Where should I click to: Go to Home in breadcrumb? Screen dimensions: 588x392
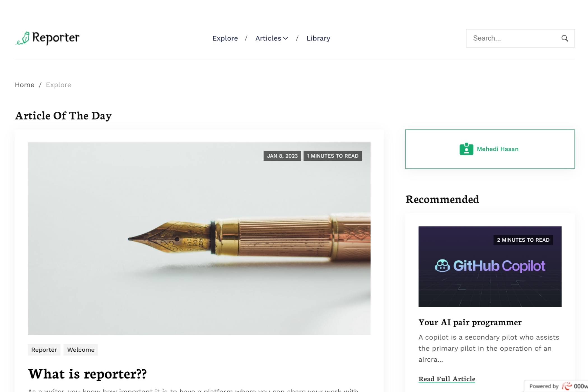[x=25, y=85]
